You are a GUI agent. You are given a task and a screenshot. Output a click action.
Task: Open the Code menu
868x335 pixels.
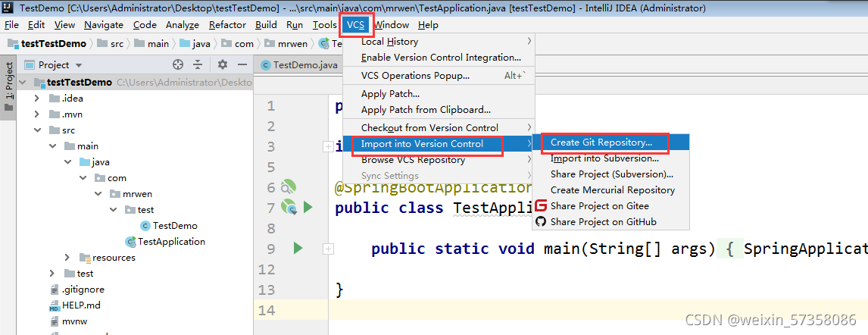pos(145,25)
